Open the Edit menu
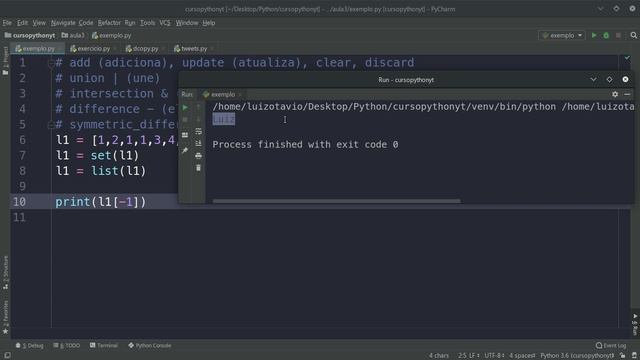Viewport: 640px width, 360px height. (x=22, y=23)
